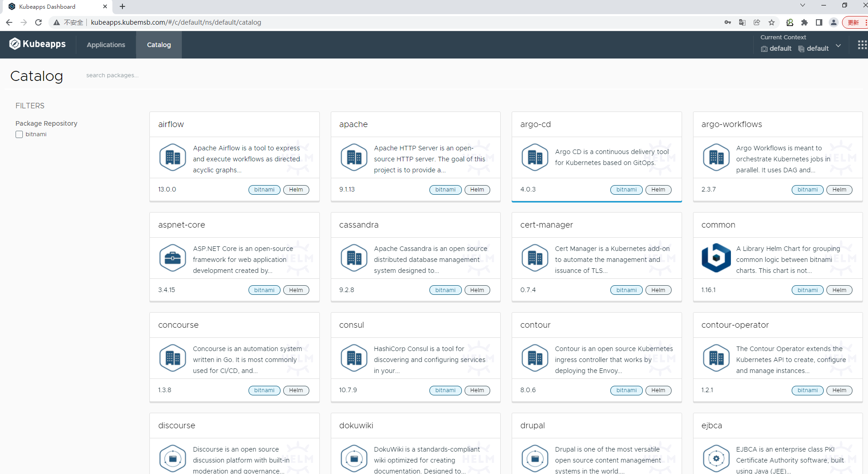Click the Helm tag on argo-workflows card
This screenshot has width=868, height=474.
[839, 190]
